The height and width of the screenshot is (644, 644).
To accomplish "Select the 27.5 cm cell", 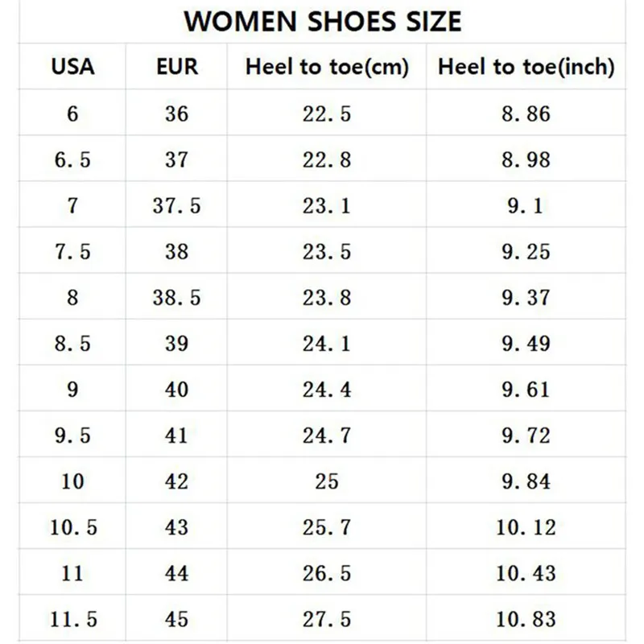I will [x=327, y=619].
